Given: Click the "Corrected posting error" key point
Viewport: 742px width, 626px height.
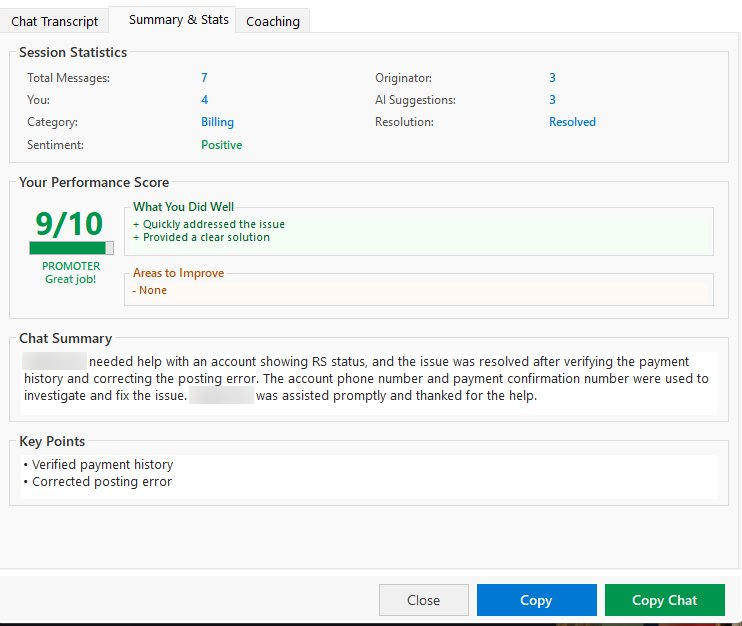Looking at the screenshot, I should (101, 482).
